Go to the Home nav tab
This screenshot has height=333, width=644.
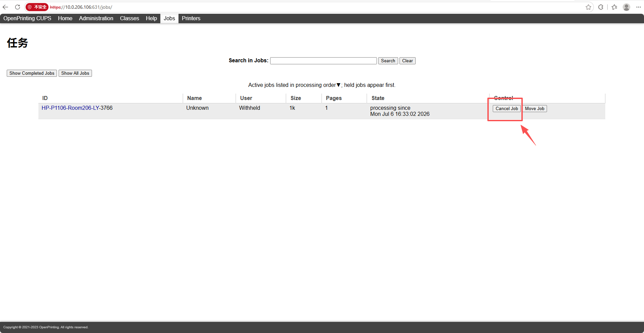65,18
